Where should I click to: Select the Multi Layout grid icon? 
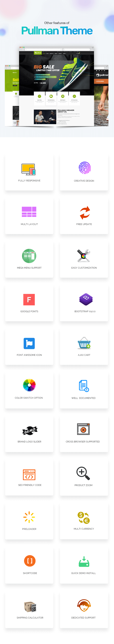point(29,212)
